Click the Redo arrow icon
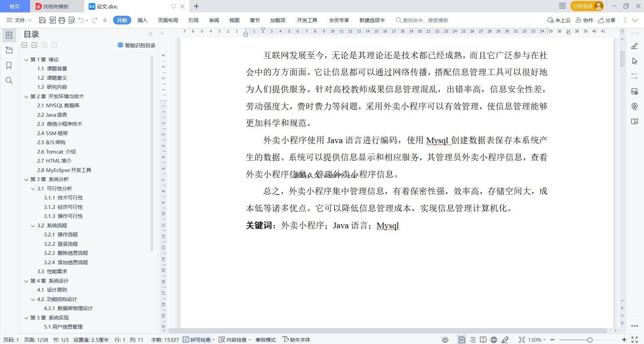This screenshot has height=344, width=644. 95,20
